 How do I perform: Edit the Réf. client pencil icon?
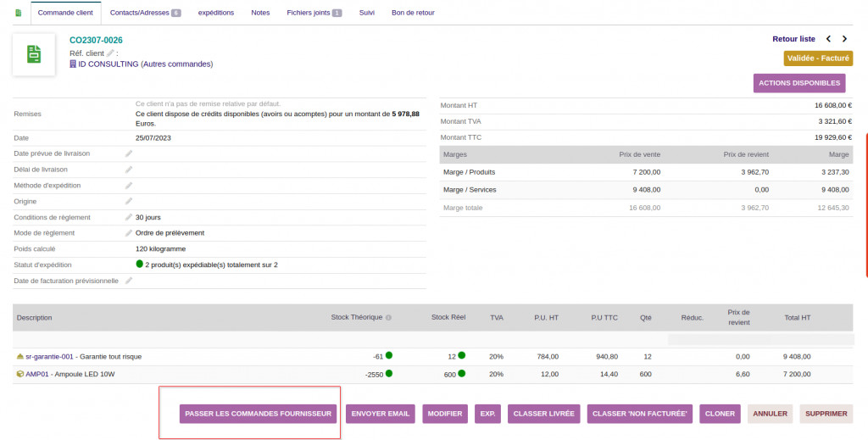110,53
